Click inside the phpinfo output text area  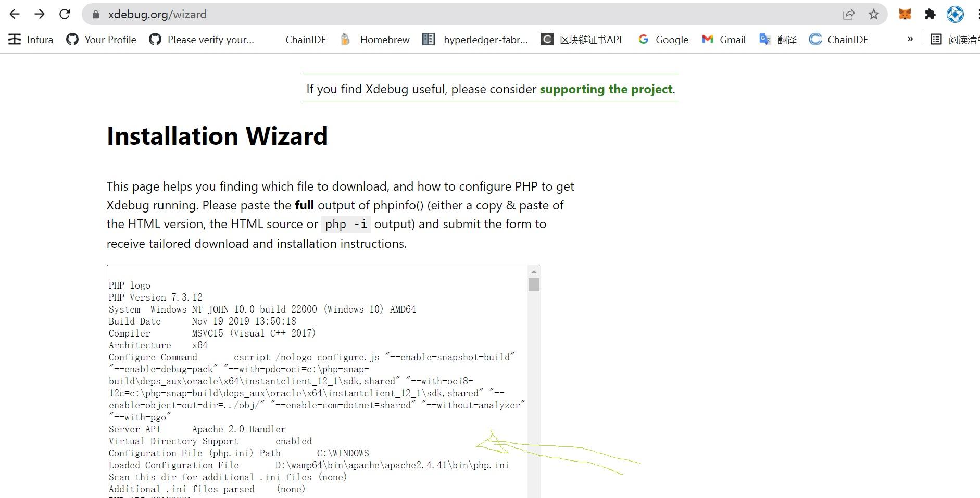click(x=312, y=365)
